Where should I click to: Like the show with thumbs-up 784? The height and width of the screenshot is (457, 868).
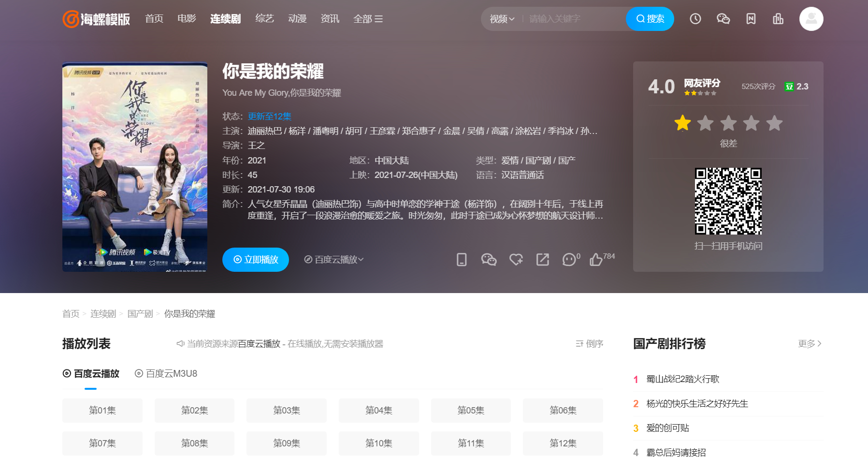click(602, 259)
